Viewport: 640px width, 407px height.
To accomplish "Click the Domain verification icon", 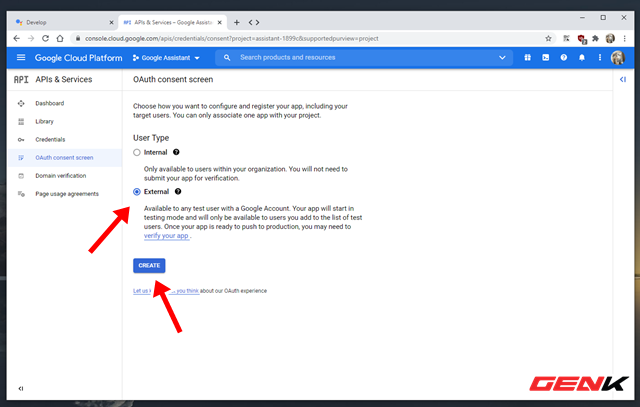I will pyautogui.click(x=21, y=176).
